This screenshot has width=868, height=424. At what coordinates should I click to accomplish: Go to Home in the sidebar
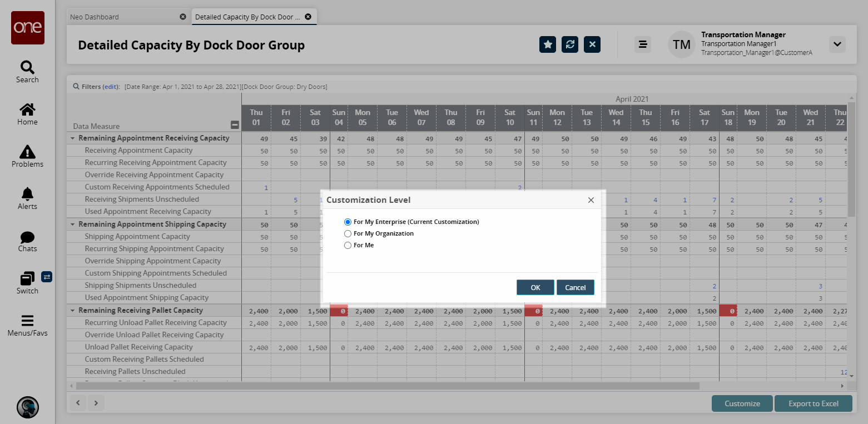tap(27, 110)
